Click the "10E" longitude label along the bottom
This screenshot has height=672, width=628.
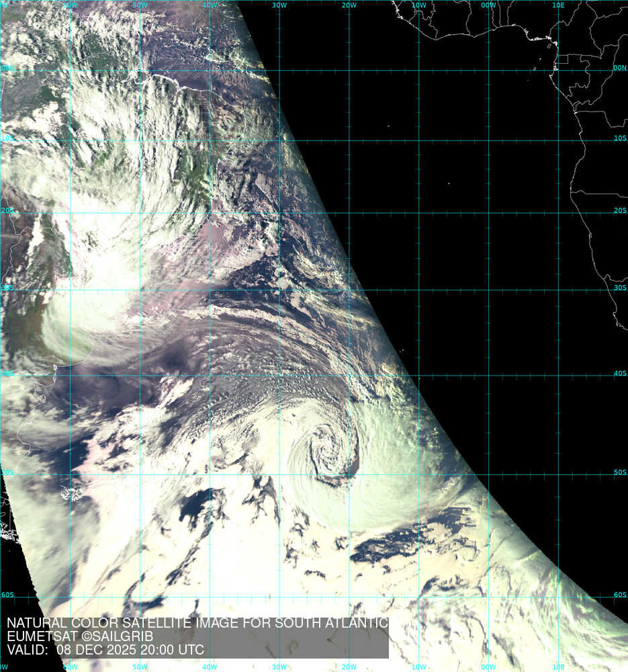coord(557,667)
